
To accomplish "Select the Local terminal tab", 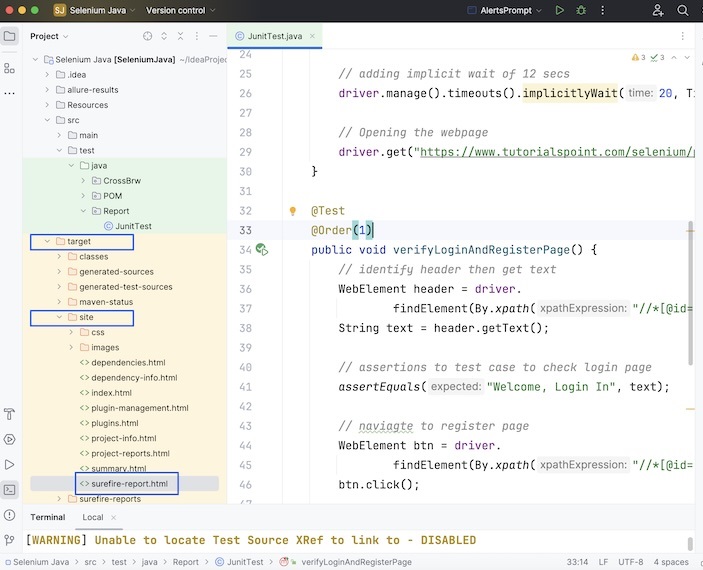I will point(93,517).
